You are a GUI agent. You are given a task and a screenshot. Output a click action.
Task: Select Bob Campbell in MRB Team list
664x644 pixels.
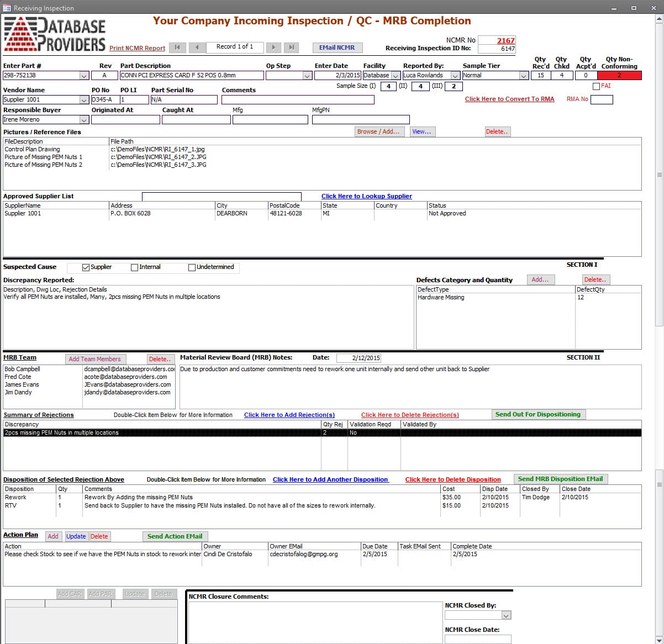coord(89,369)
